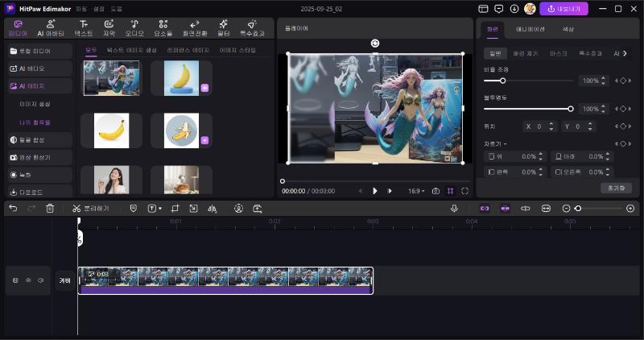Switch to the Animation (애니메이션) tab
644x340 pixels.
(x=530, y=29)
